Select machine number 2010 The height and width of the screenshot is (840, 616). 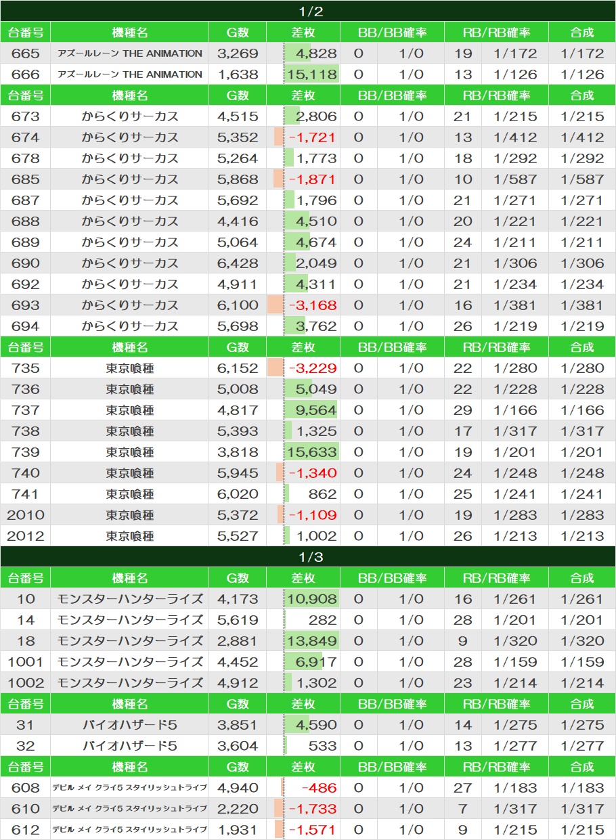tap(26, 515)
